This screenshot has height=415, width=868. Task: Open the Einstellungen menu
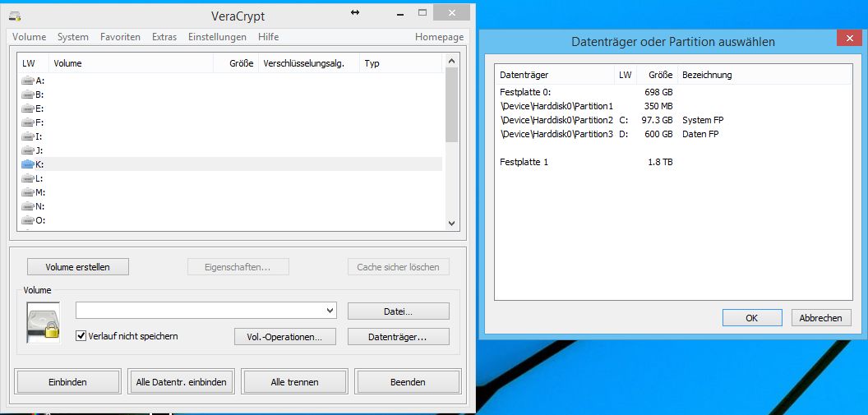(x=217, y=37)
